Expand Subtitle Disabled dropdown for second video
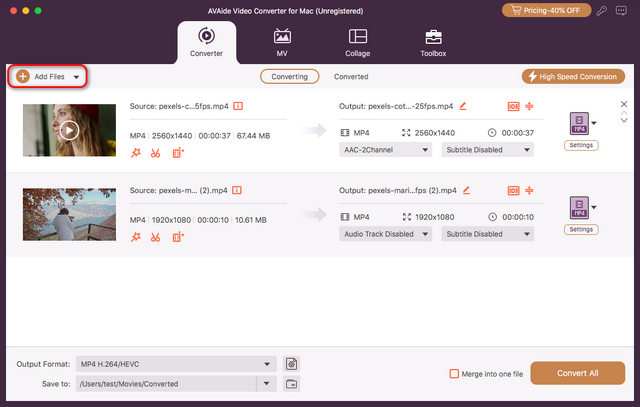This screenshot has width=640, height=407. (x=487, y=233)
